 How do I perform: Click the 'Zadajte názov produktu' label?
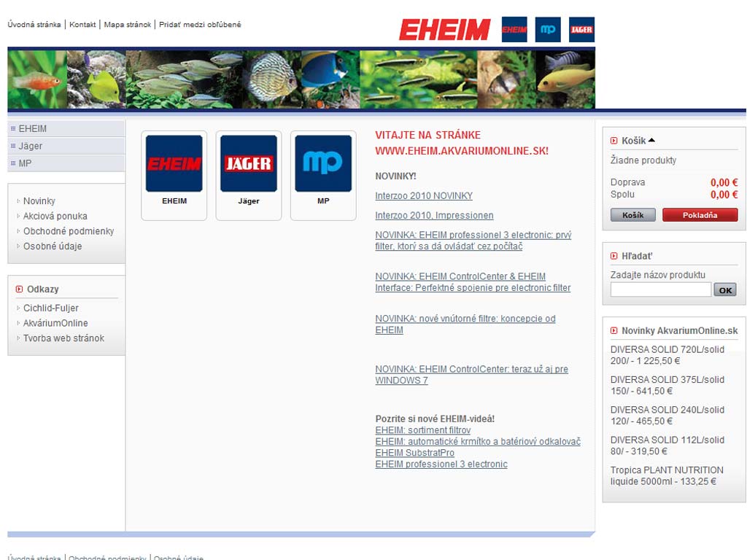coord(658,275)
